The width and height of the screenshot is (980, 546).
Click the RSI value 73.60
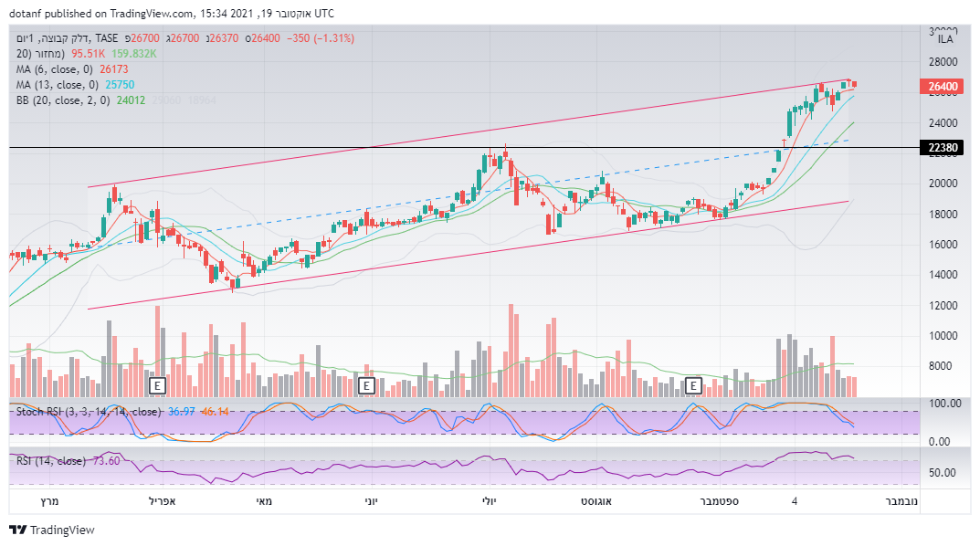106,461
